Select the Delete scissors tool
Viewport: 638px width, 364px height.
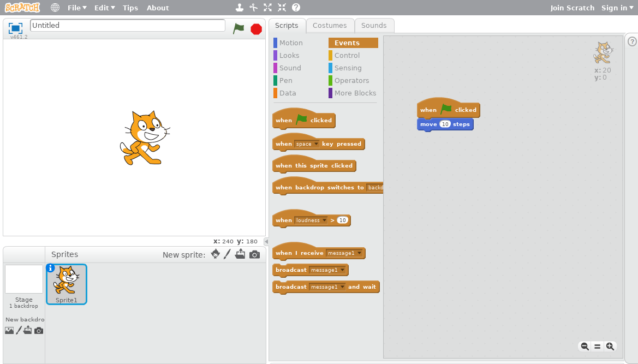pyautogui.click(x=253, y=7)
